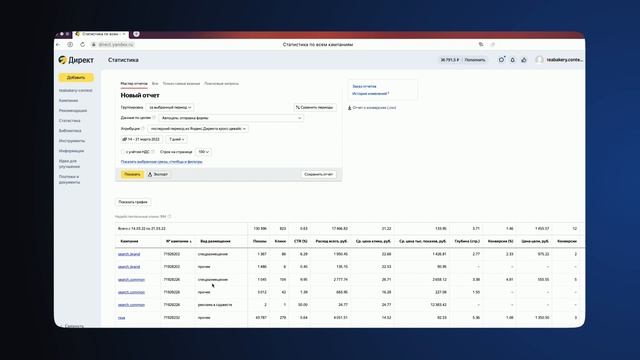640x360 pixels.
Task: Open a new browser tab with the plus icon
Action: coord(136,34)
